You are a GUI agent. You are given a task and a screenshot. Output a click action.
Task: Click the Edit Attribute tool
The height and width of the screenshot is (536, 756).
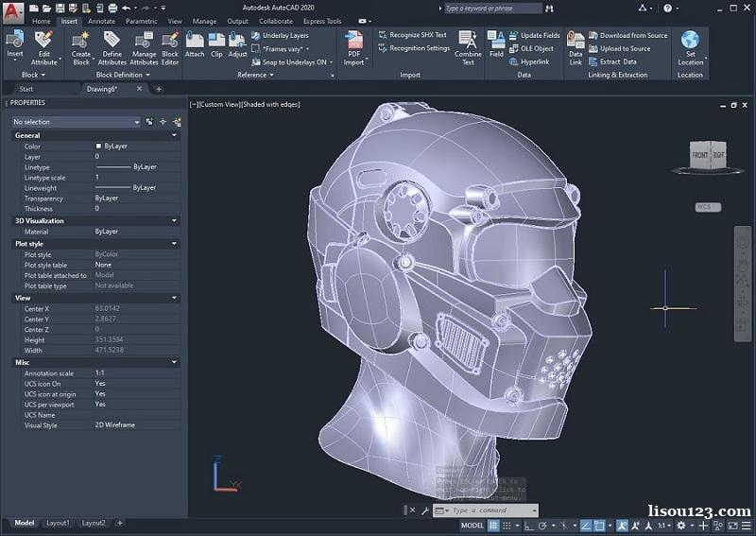click(44, 48)
